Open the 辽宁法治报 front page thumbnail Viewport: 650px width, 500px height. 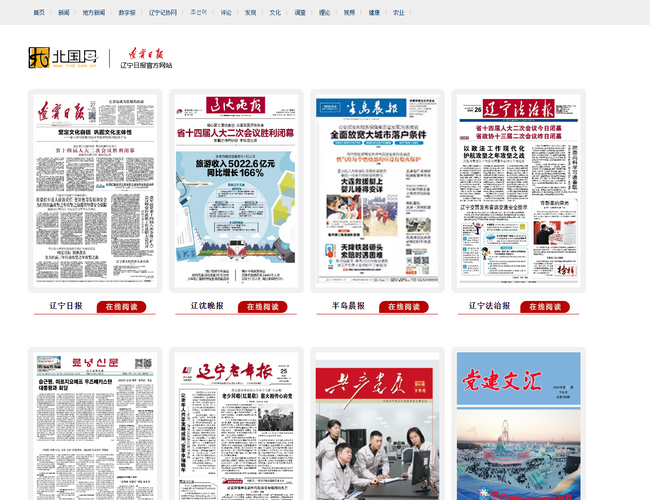click(519, 191)
